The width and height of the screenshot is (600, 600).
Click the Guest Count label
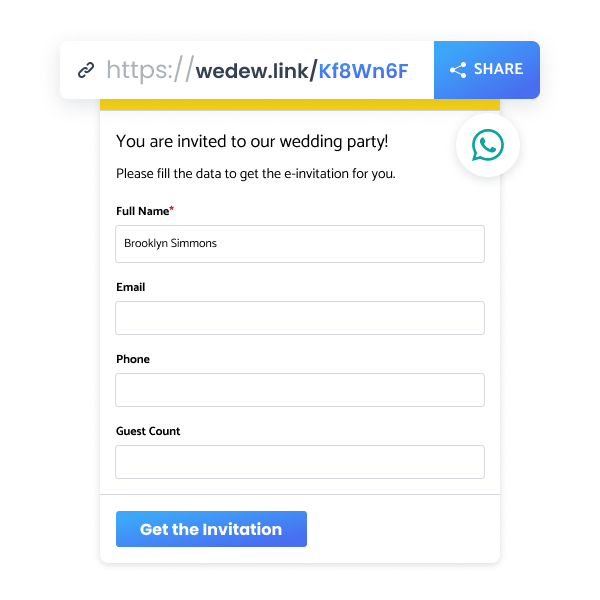148,431
